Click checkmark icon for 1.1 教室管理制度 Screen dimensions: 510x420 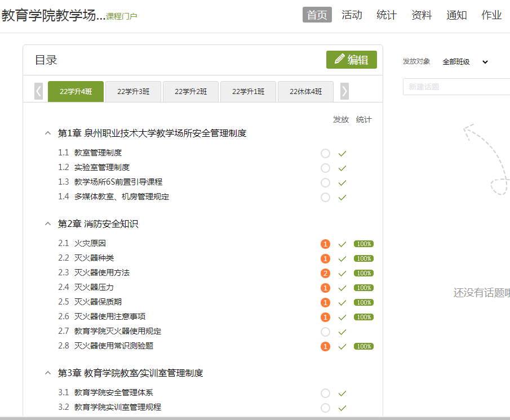coord(342,153)
